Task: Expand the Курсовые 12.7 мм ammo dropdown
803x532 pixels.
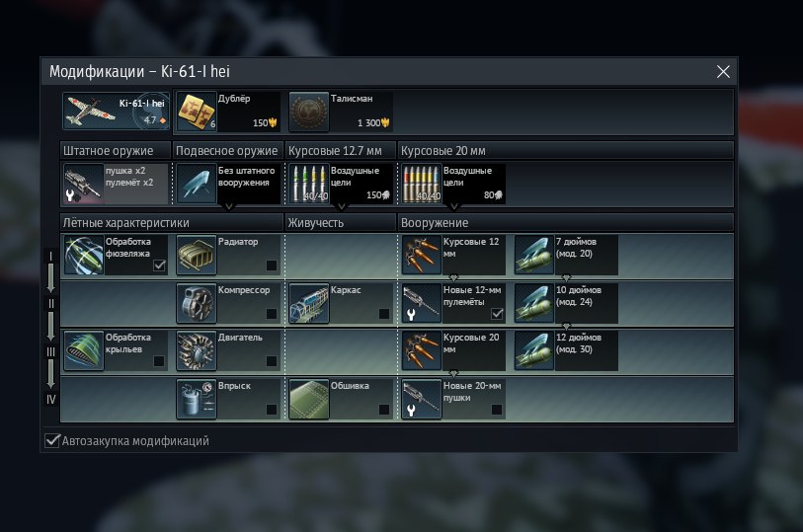Action: click(342, 206)
